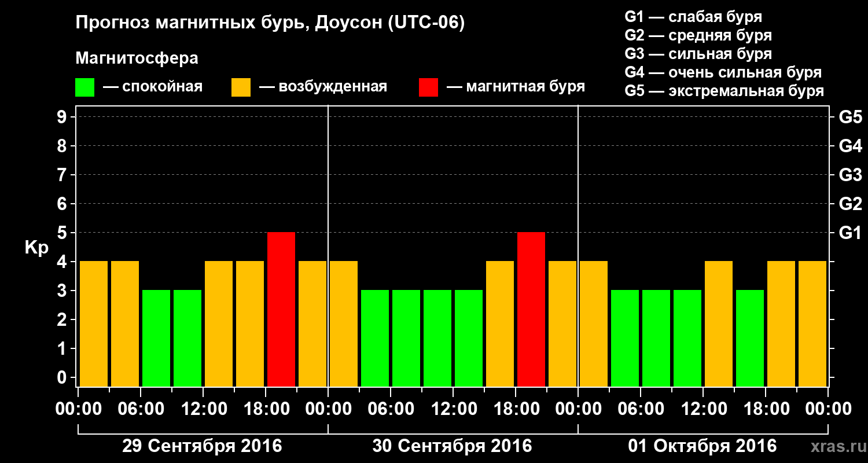Image resolution: width=868 pixels, height=463 pixels.
Task: Click the 'Kp' axis label
Action: 36,248
